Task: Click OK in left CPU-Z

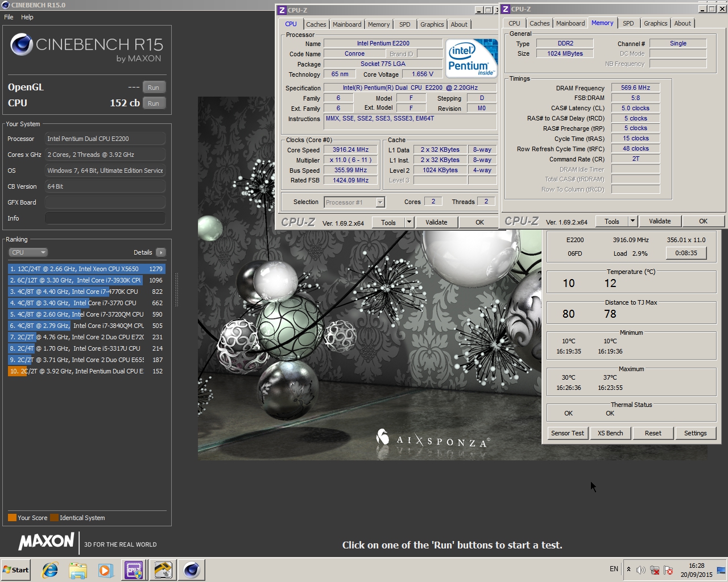Action: point(479,223)
